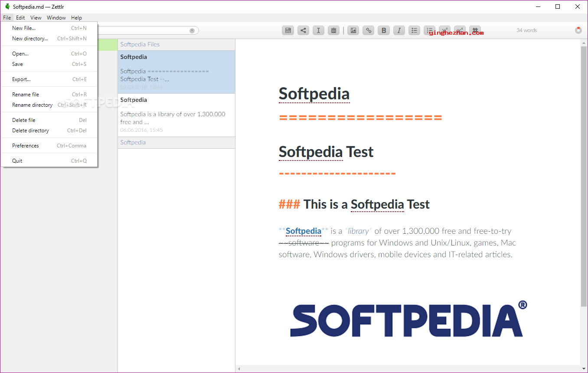Open the File menu
The width and height of the screenshot is (588, 373).
point(7,18)
